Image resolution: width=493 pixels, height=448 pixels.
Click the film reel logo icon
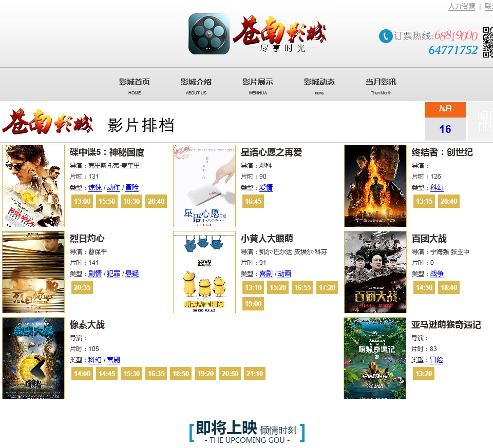pyautogui.click(x=209, y=34)
